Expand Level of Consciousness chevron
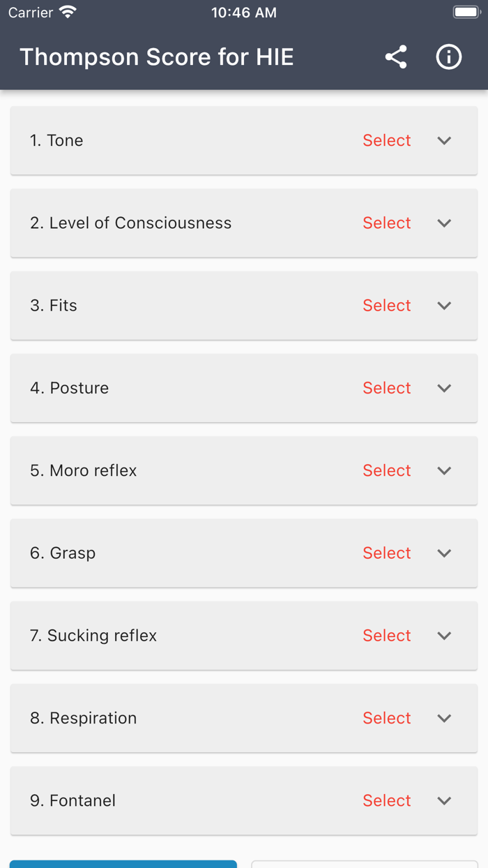The height and width of the screenshot is (868, 488). click(x=444, y=223)
